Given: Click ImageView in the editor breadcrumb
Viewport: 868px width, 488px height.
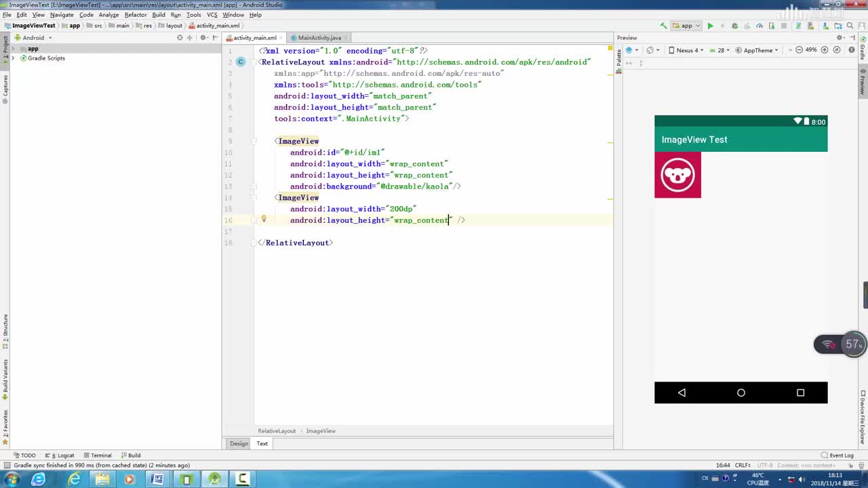Looking at the screenshot, I should pyautogui.click(x=321, y=431).
